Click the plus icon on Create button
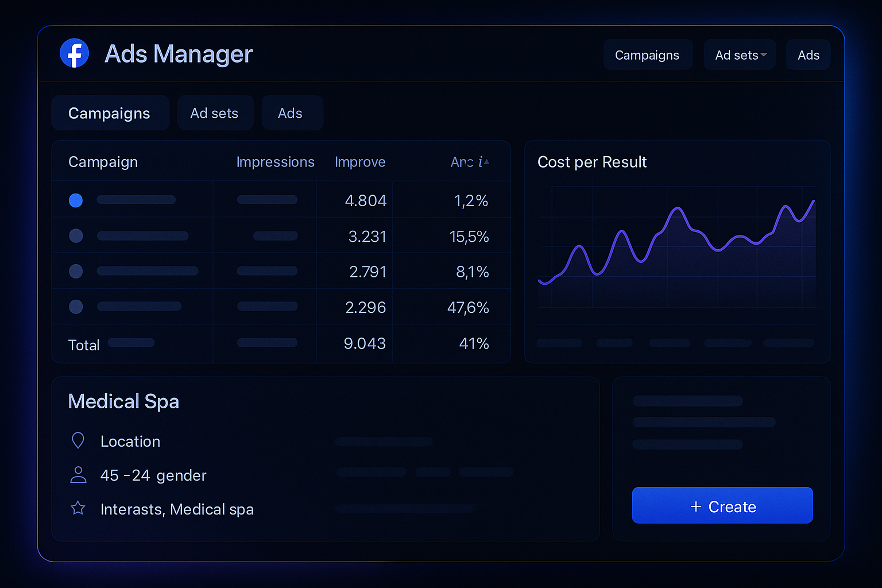Screen dimensions: 882x588 (696, 506)
